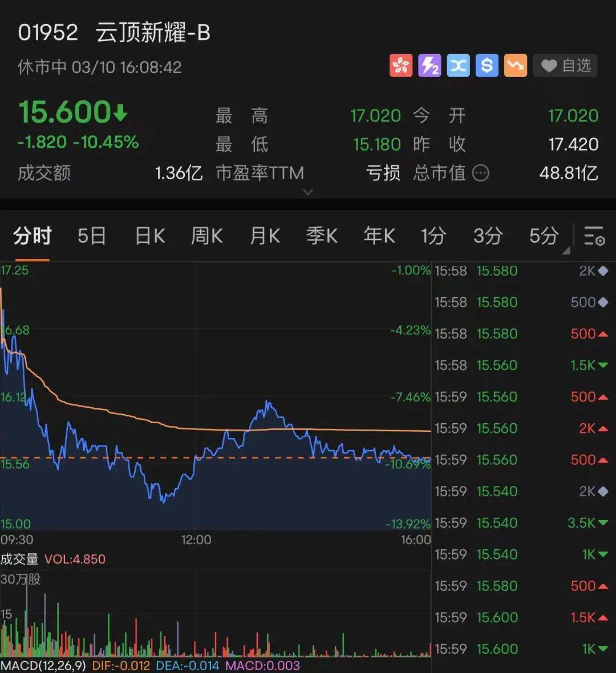The image size is (616, 673).
Task: Tap the change value -1.820 -10.45%
Action: (78, 142)
